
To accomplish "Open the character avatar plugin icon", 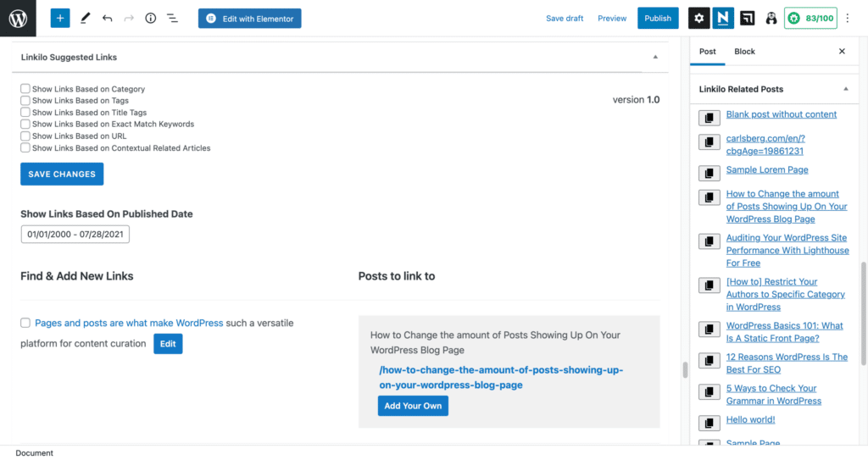I will click(x=771, y=19).
